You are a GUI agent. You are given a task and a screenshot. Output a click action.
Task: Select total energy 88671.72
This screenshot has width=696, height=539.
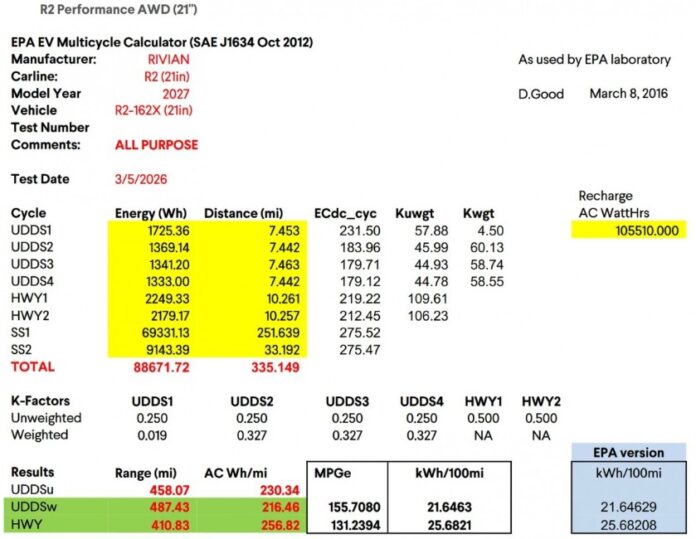pos(162,367)
